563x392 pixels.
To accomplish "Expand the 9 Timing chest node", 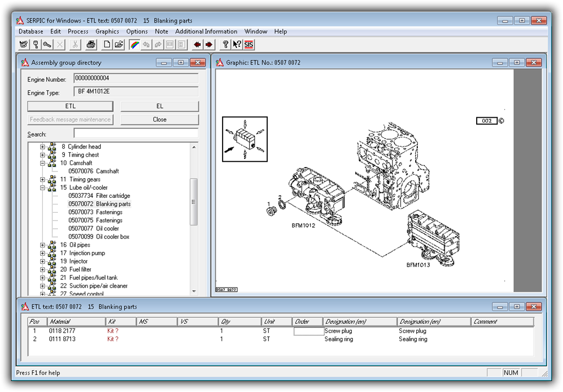I will coord(42,154).
